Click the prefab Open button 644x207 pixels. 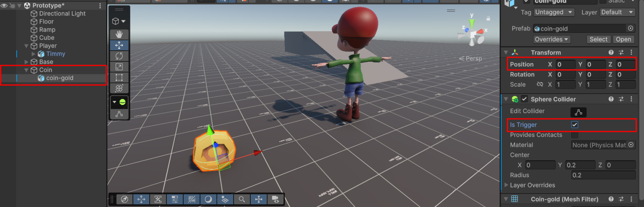[x=623, y=39]
